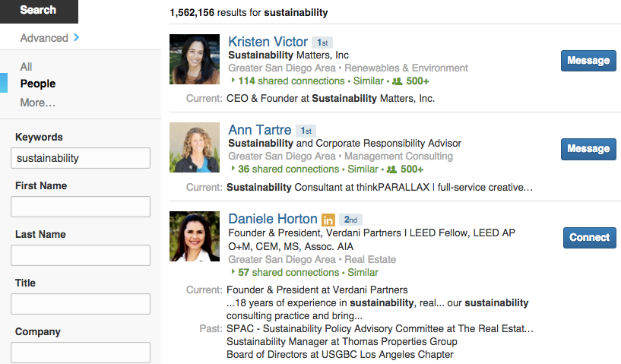621x364 pixels.
Task: Click the 500+ connections icon for Ann Tartre
Action: [392, 169]
